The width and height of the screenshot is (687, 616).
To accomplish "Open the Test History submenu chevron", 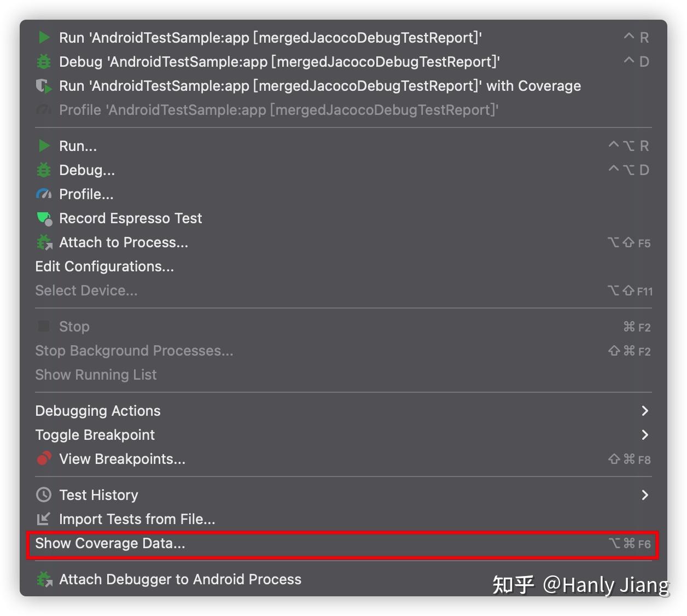I will coord(645,495).
